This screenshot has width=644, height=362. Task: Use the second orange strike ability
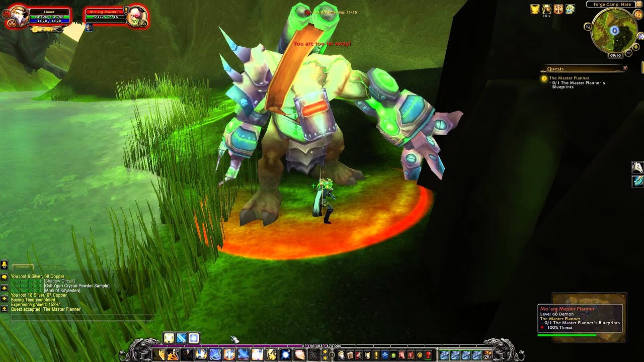pyautogui.click(x=173, y=354)
